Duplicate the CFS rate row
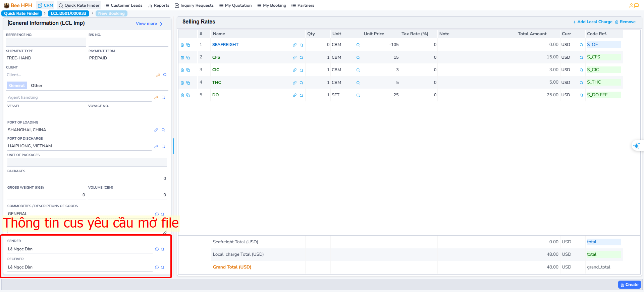The width and height of the screenshot is (644, 292). pyautogui.click(x=188, y=58)
